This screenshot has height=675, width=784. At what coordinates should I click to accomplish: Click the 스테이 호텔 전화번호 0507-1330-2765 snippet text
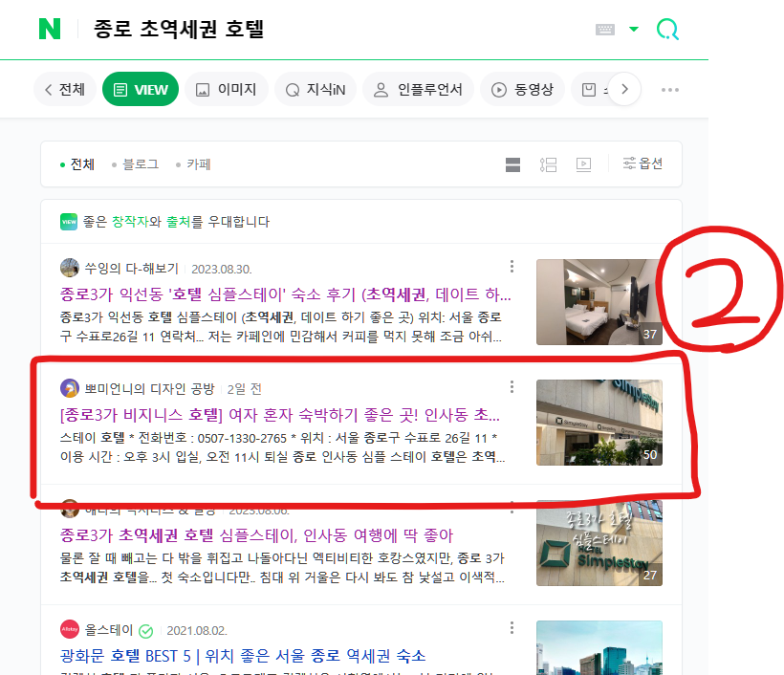click(x=282, y=447)
